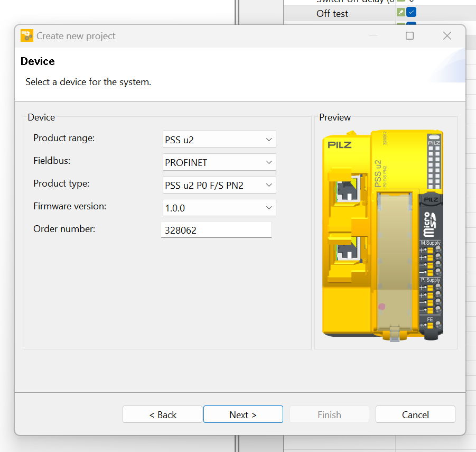Open the Fieldbus PROFINET dropdown

click(219, 162)
